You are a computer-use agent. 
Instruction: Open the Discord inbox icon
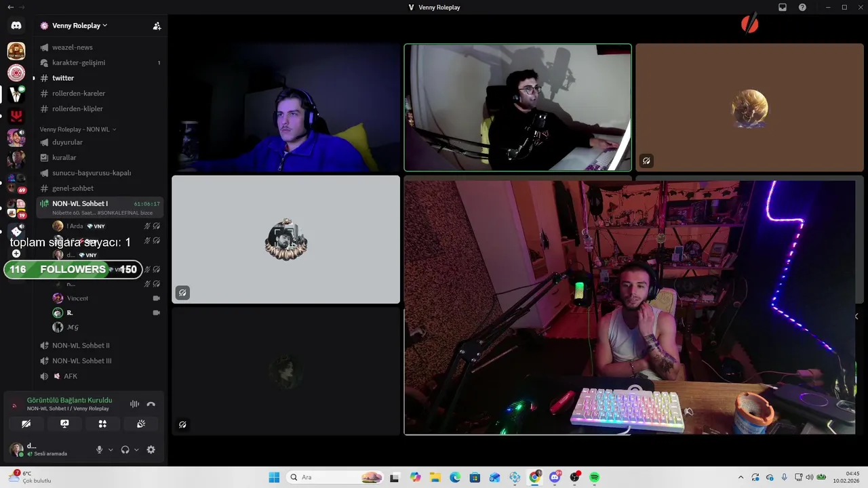click(x=782, y=7)
